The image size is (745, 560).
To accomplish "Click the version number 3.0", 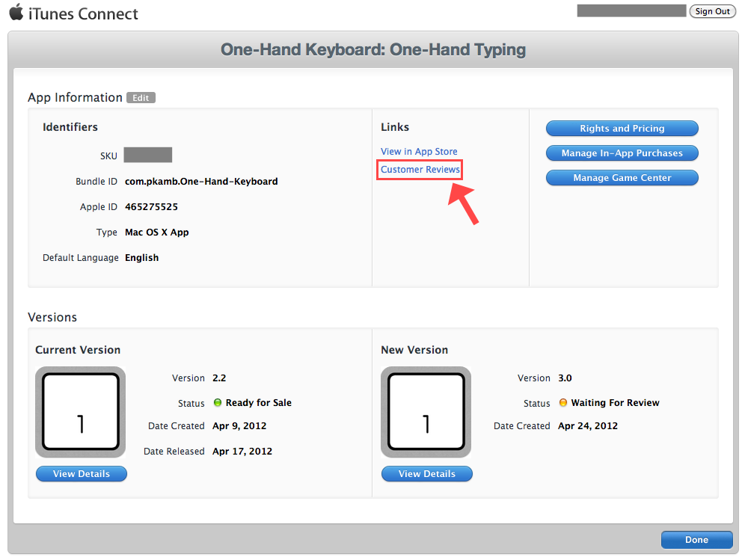I will click(x=565, y=378).
